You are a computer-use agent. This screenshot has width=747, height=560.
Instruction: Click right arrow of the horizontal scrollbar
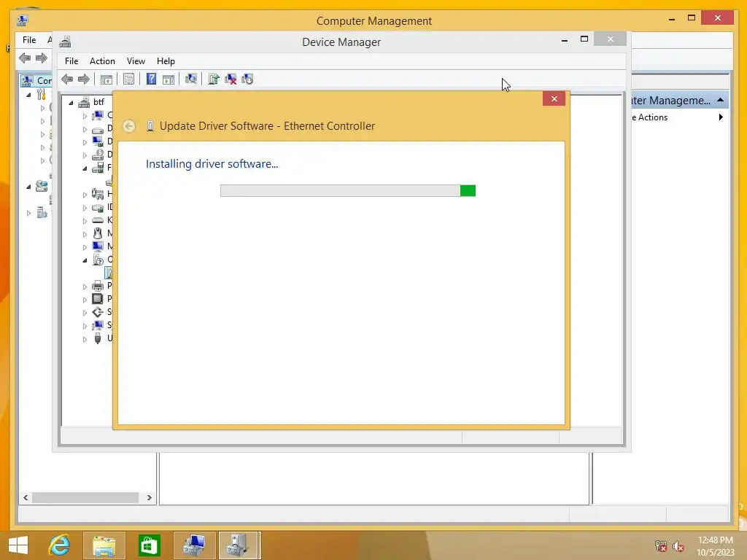(x=149, y=497)
